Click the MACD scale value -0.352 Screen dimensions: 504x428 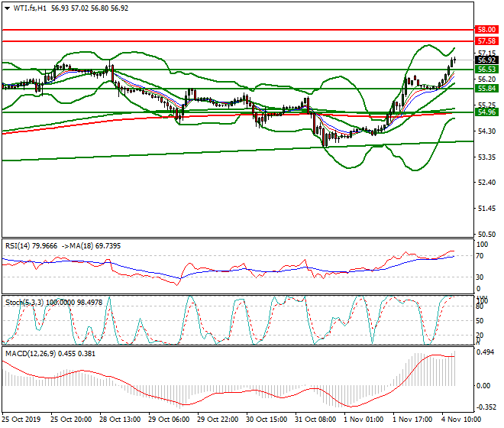485,407
